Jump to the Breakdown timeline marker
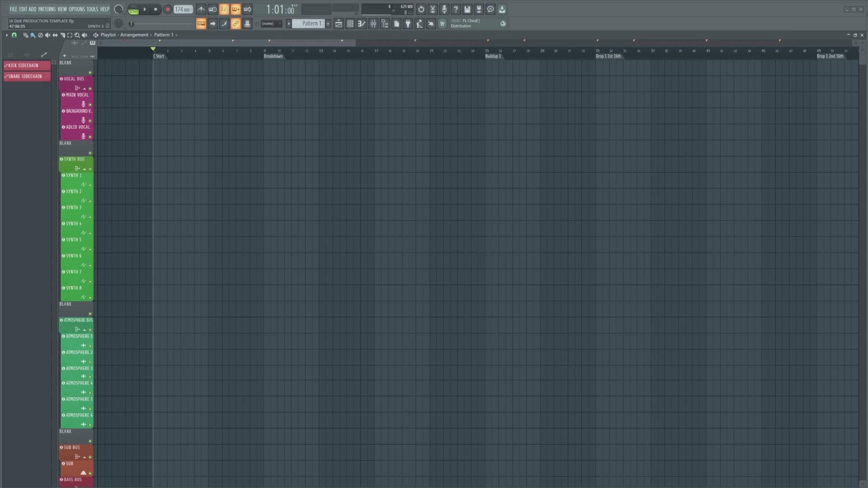Viewport: 868px width, 488px height. pos(273,56)
